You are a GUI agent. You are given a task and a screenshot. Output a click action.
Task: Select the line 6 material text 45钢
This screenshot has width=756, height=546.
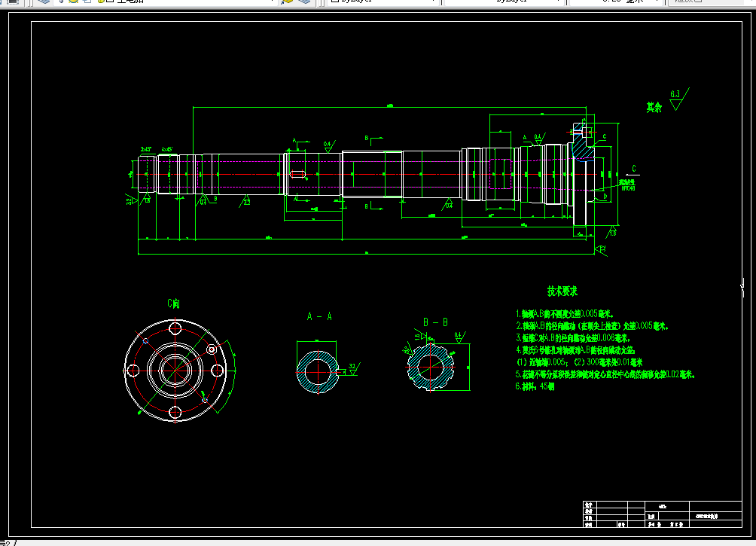tap(535, 386)
